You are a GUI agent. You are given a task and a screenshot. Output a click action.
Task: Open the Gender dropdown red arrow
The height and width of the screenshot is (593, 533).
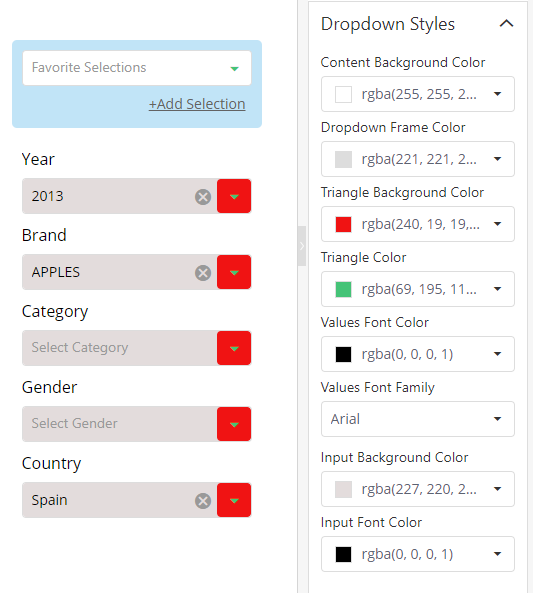[234, 424]
